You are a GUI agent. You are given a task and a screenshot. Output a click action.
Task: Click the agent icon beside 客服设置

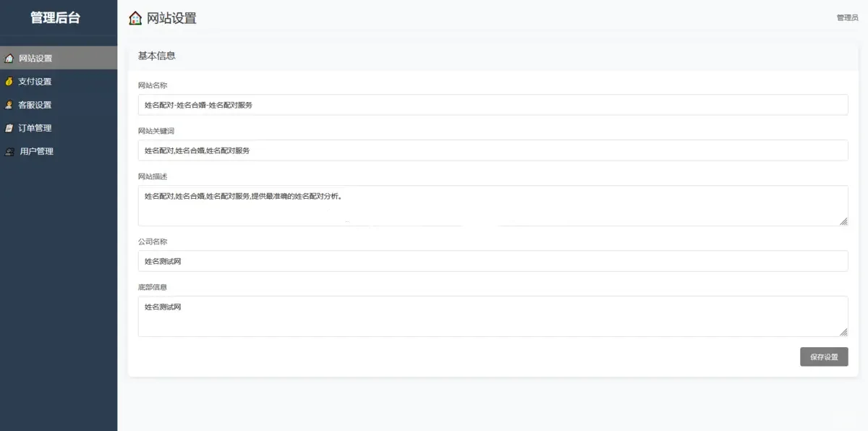click(x=9, y=105)
